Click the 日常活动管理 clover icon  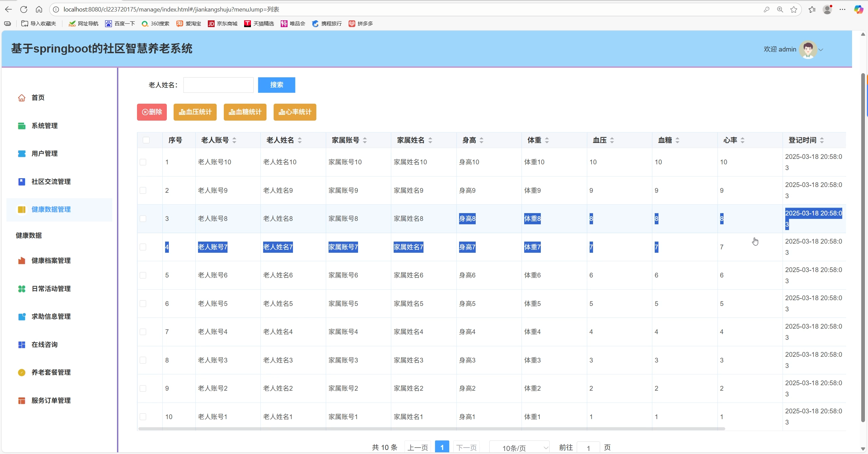pyautogui.click(x=22, y=289)
